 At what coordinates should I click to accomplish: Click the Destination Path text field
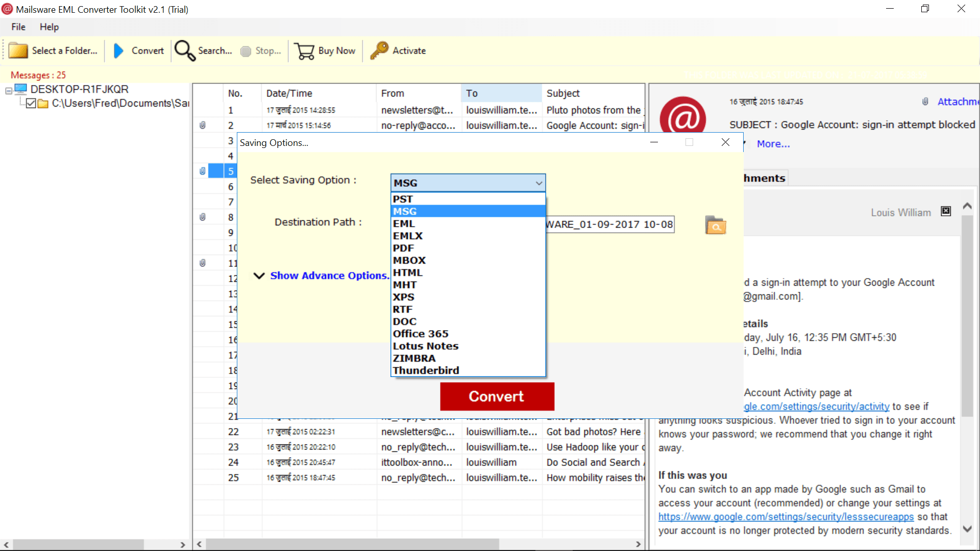610,224
